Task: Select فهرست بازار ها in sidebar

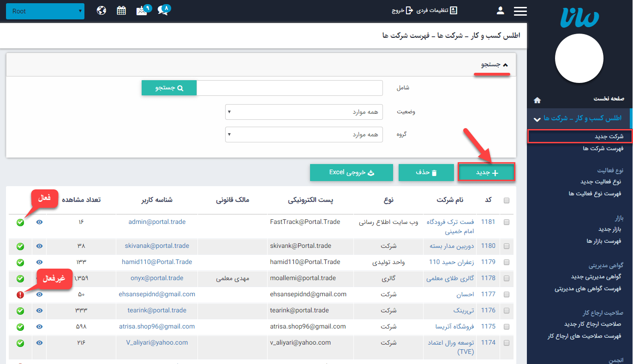Action: [x=603, y=241]
